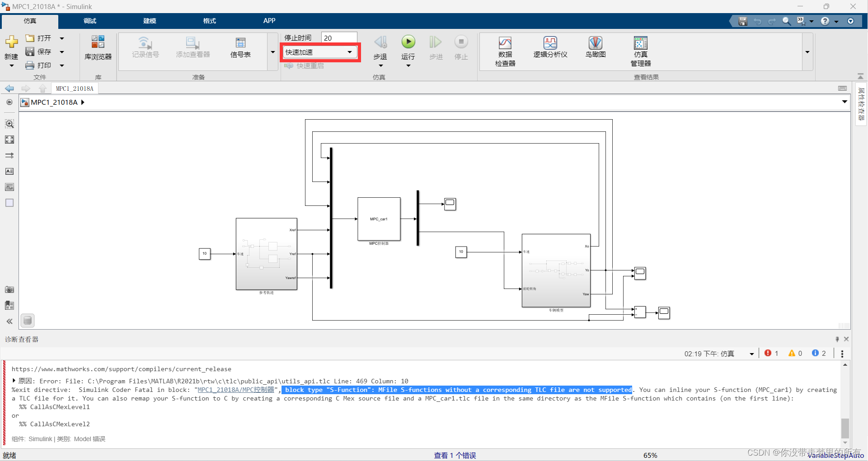Viewport: 868px width, 461px height.
Task: Click MPC1_21018A in the breadcrumb
Action: [54, 102]
